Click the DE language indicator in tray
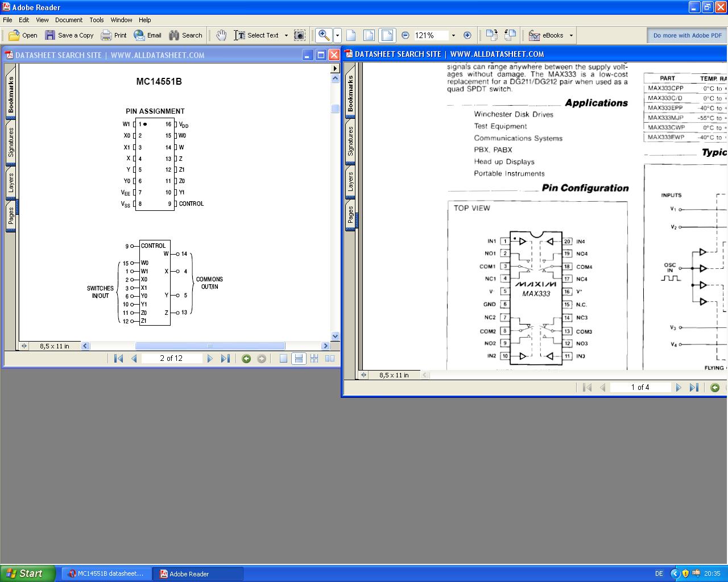 pos(659,574)
